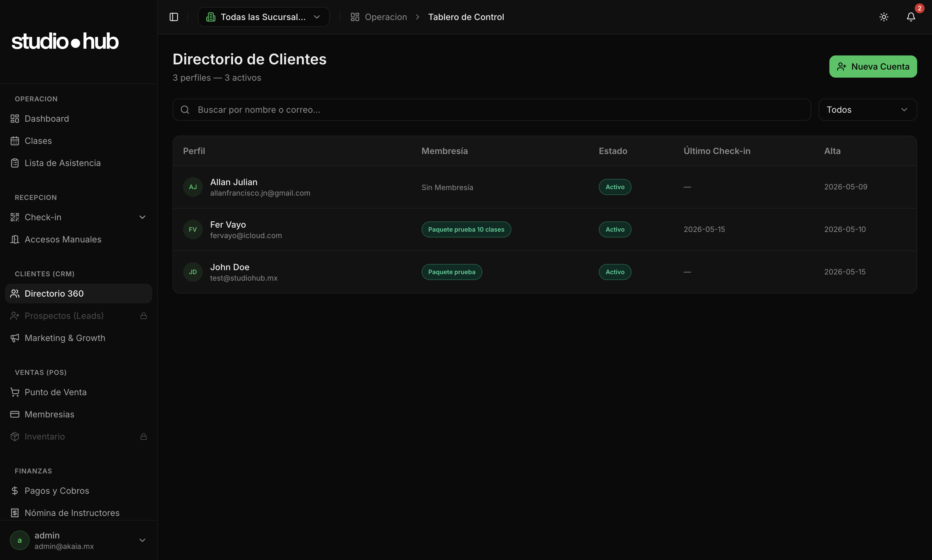Expand the Check-in submenu chevron
Viewport: 932px width, 560px height.
point(142,217)
